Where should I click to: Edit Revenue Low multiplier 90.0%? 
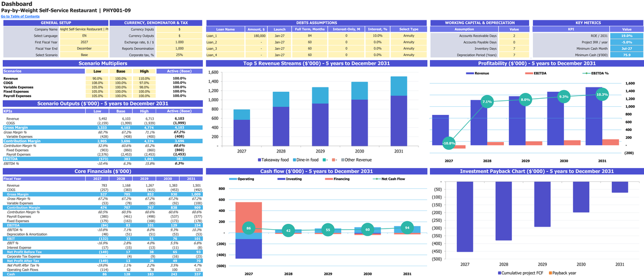(x=97, y=78)
